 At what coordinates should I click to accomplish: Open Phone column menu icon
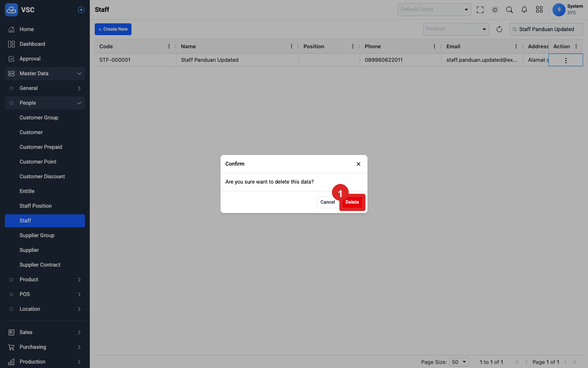click(x=434, y=46)
